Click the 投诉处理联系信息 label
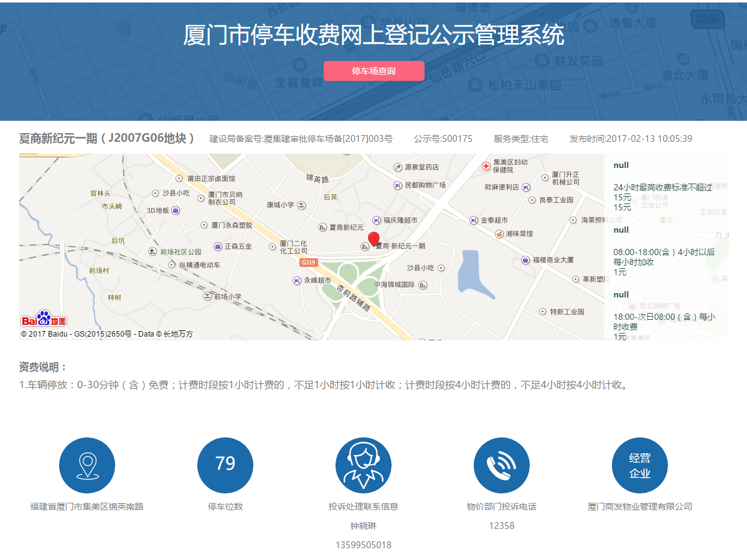This screenshot has width=747, height=560. coord(364,506)
